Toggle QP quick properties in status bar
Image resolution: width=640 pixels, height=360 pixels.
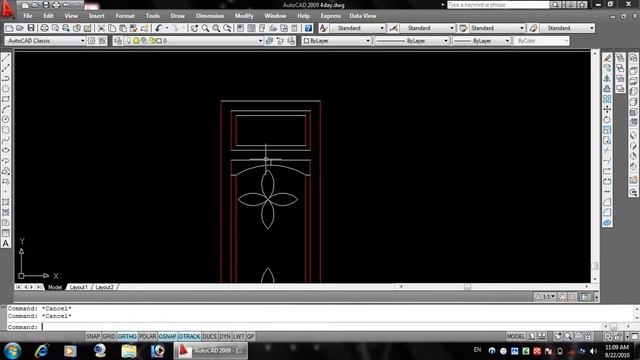tap(250, 336)
